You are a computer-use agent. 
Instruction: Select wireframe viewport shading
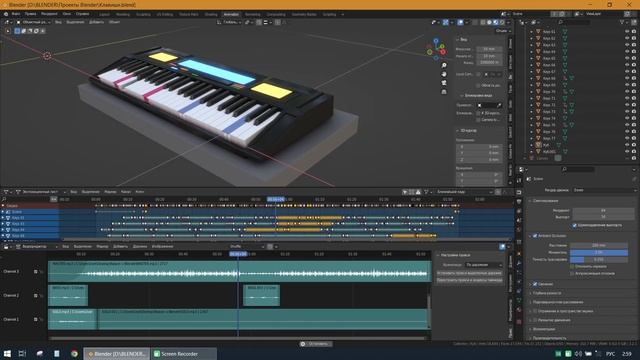(x=483, y=22)
